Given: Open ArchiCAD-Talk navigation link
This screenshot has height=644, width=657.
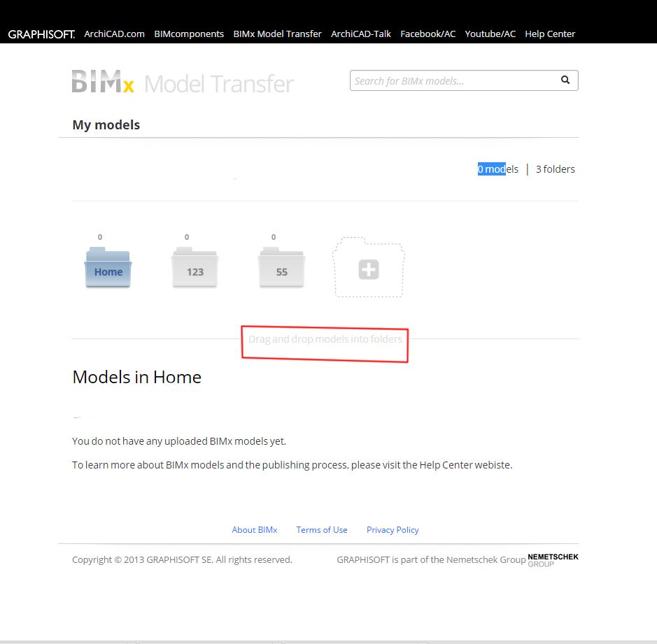Looking at the screenshot, I should pos(361,34).
